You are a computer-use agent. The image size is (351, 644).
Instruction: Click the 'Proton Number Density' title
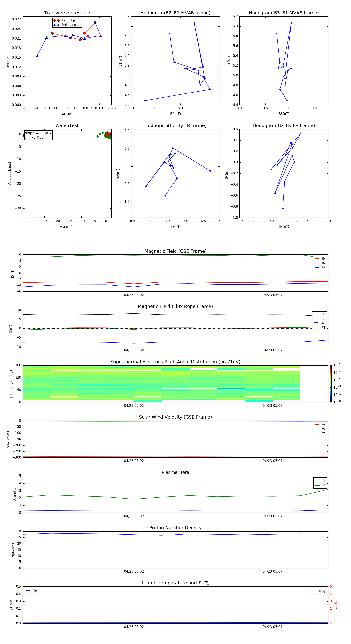coord(175,528)
